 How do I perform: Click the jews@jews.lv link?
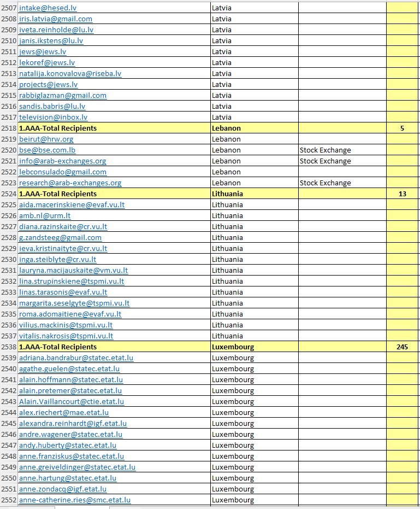click(43, 51)
